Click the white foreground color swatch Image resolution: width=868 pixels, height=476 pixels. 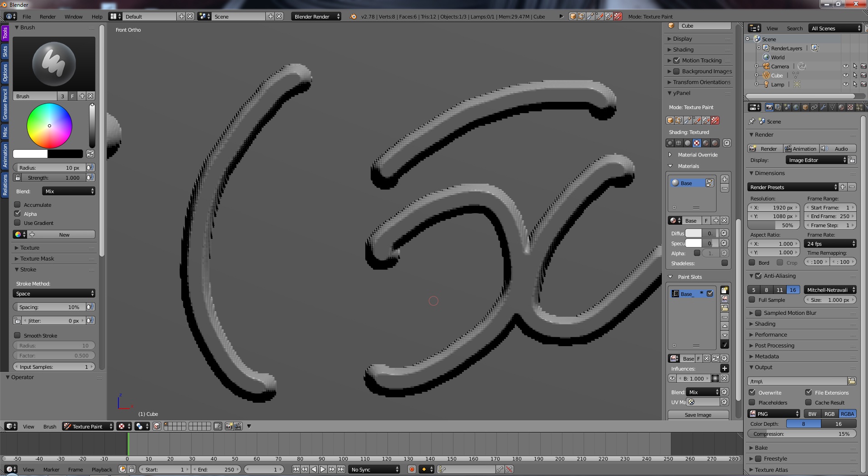click(x=30, y=154)
